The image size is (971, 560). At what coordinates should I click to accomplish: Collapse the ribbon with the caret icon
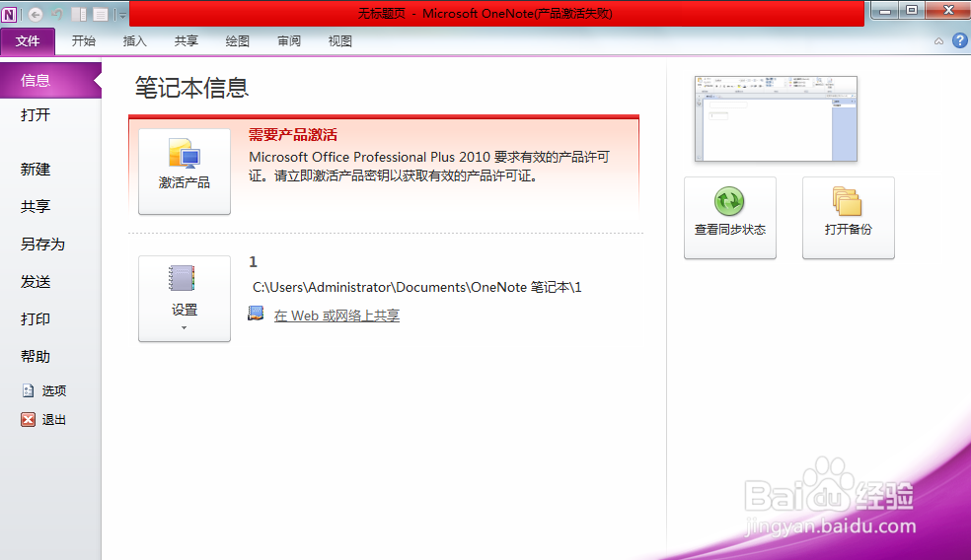(938, 41)
